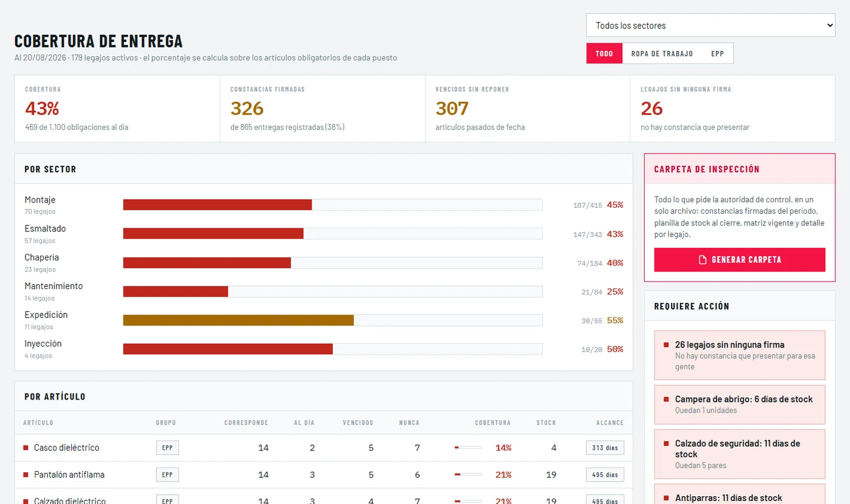Click the AL DÍA column header
This screenshot has width=850, height=504.
[305, 423]
